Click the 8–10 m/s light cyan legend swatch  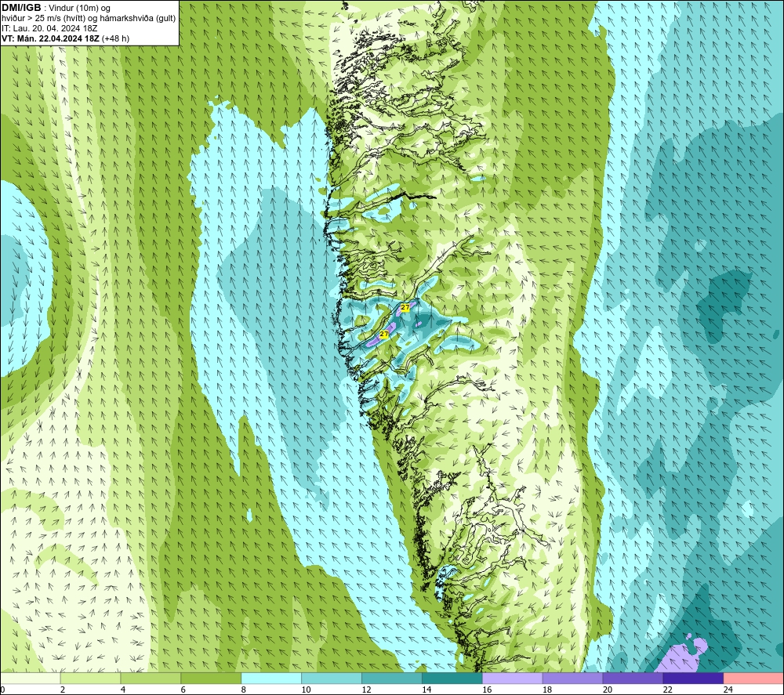pyautogui.click(x=271, y=679)
